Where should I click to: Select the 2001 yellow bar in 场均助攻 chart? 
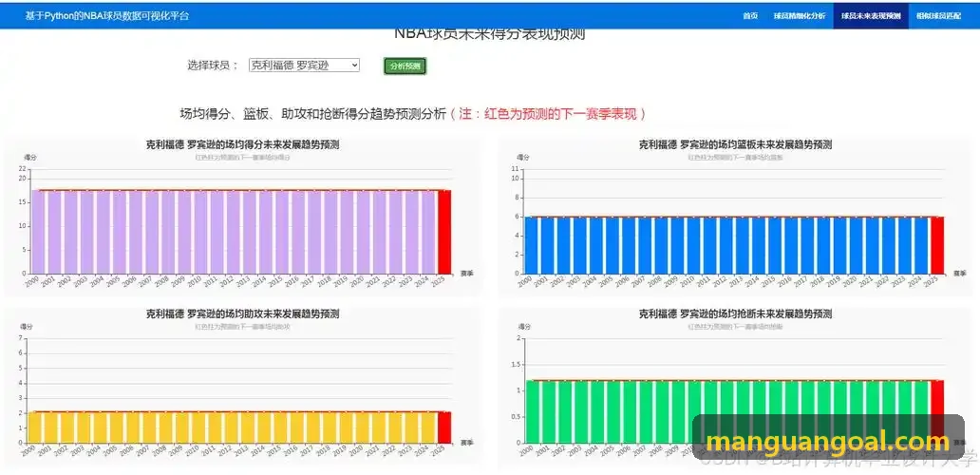(51, 427)
